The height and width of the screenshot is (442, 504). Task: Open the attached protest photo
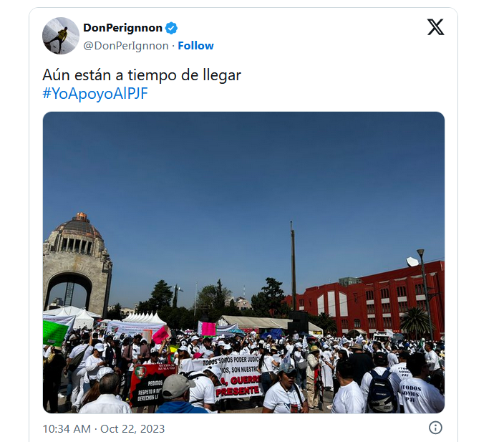[x=243, y=262]
